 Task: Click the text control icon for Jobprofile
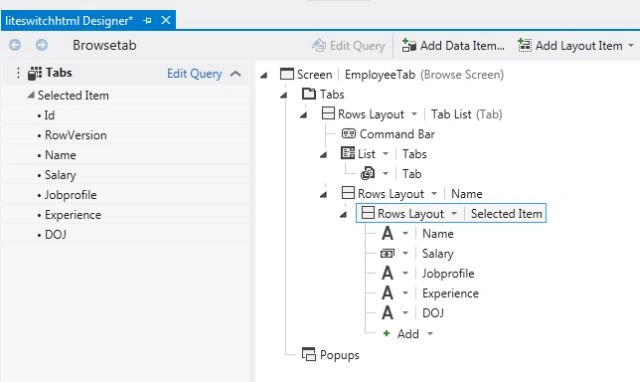click(387, 273)
